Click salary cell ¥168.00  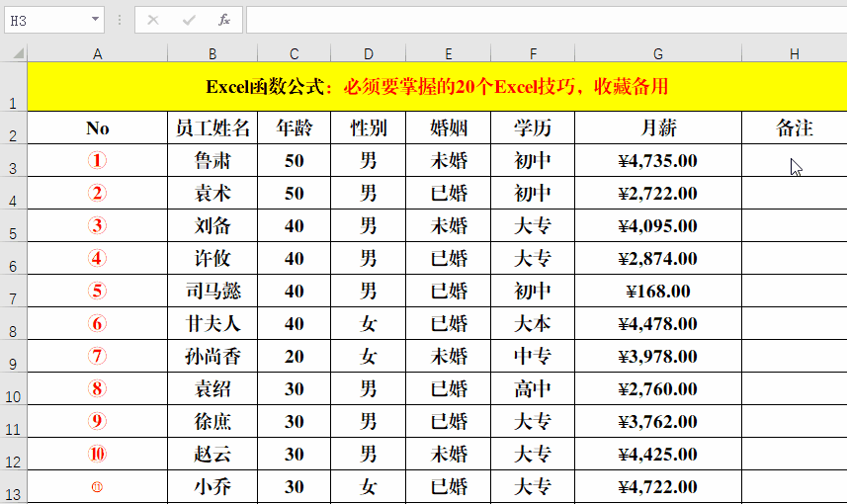(658, 292)
